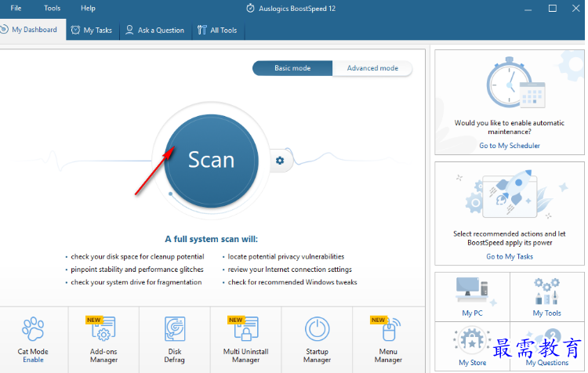Image resolution: width=588 pixels, height=373 pixels.
Task: Click the scheduler stopwatch illustration
Action: 516,83
